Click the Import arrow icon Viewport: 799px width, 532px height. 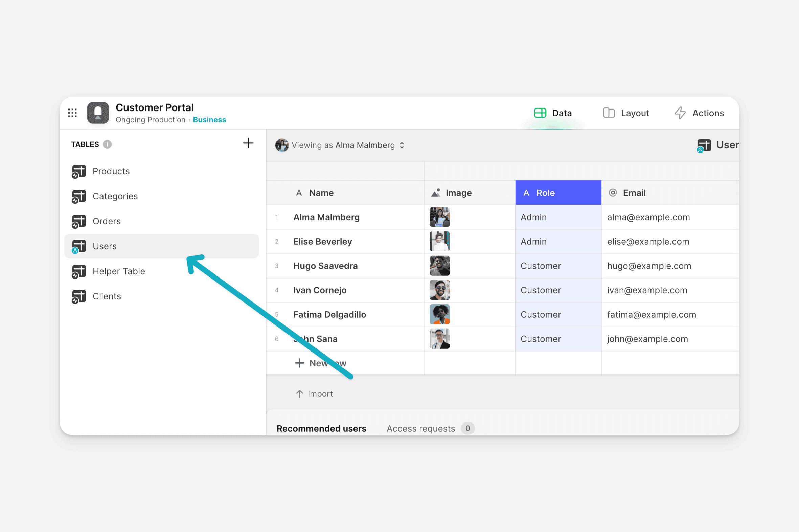coord(299,394)
